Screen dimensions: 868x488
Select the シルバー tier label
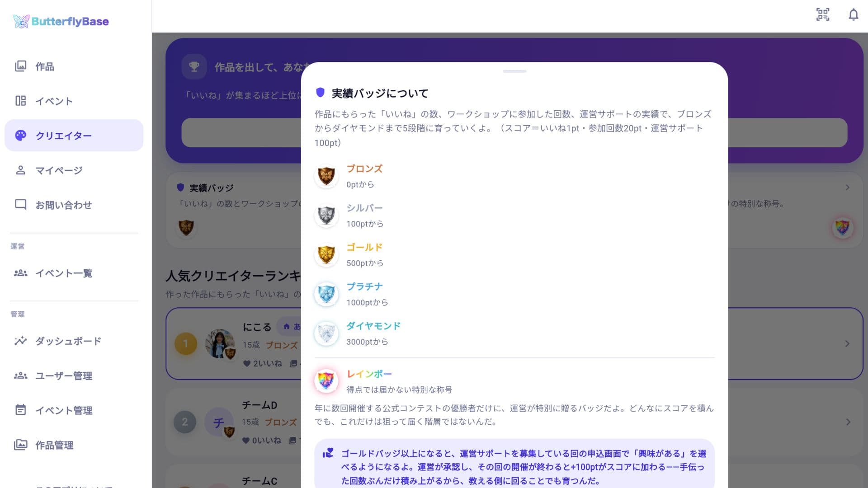tap(364, 208)
